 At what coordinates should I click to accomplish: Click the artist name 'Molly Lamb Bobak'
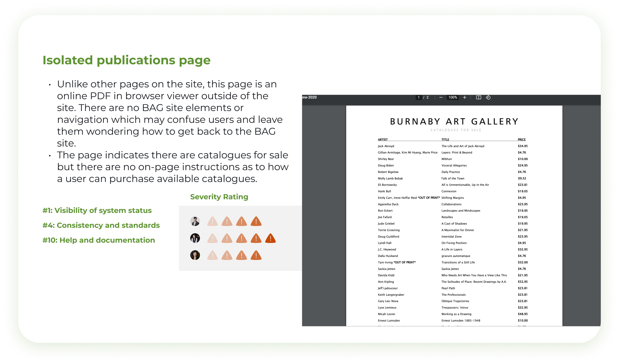pyautogui.click(x=390, y=178)
